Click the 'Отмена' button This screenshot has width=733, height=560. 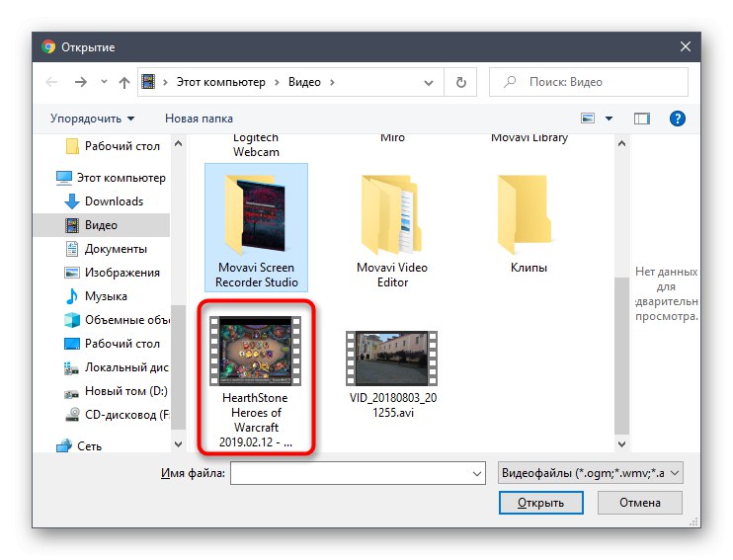click(x=640, y=503)
